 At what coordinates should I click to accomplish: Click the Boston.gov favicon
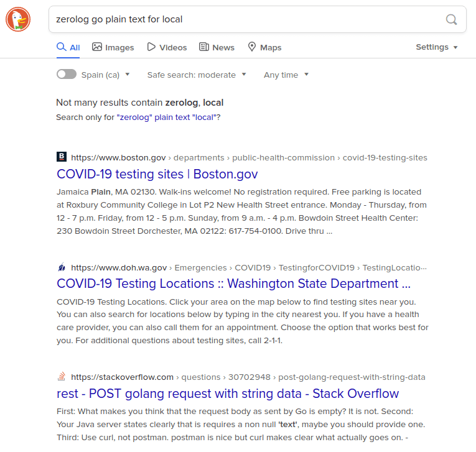click(x=62, y=157)
